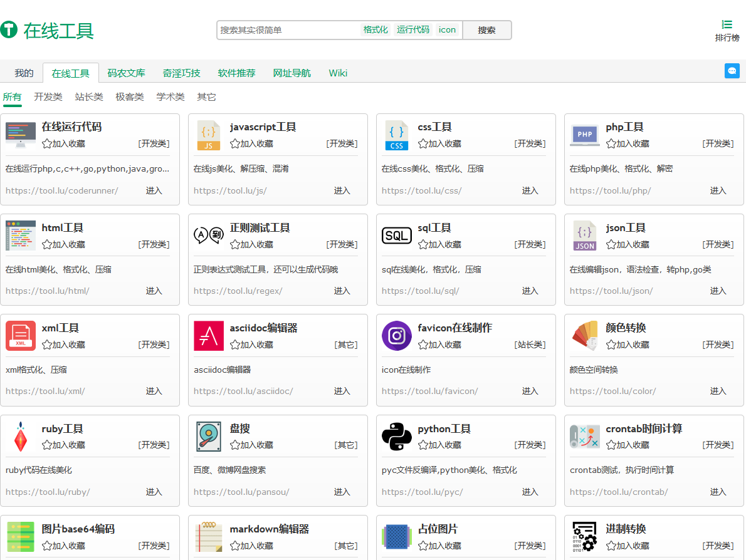Open the markdown编辑器 notepad icon
This screenshot has height=560, width=746.
coord(208,537)
